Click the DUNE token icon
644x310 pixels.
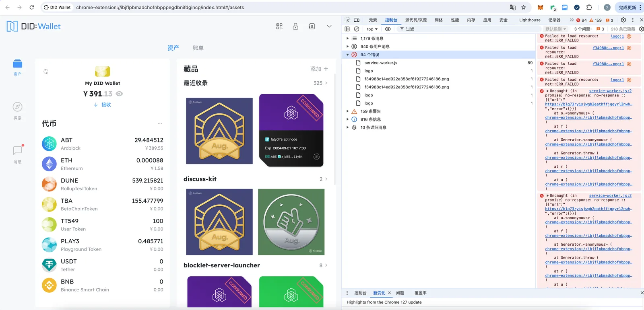click(49, 184)
